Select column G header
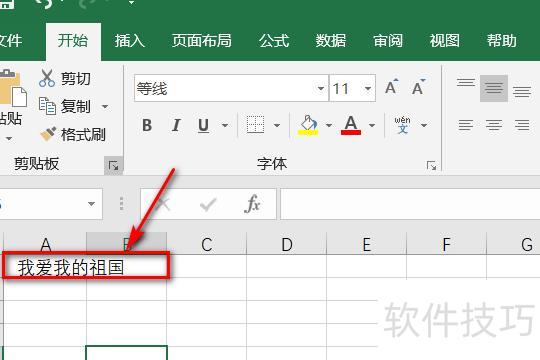 click(x=513, y=244)
